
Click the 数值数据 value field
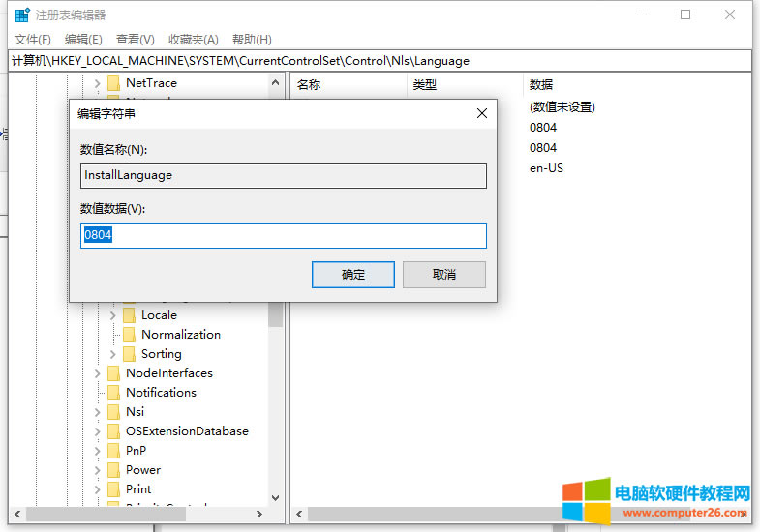284,236
